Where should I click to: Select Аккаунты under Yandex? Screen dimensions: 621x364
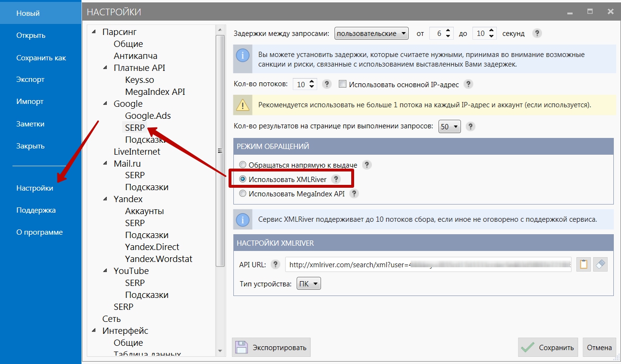coord(144,211)
